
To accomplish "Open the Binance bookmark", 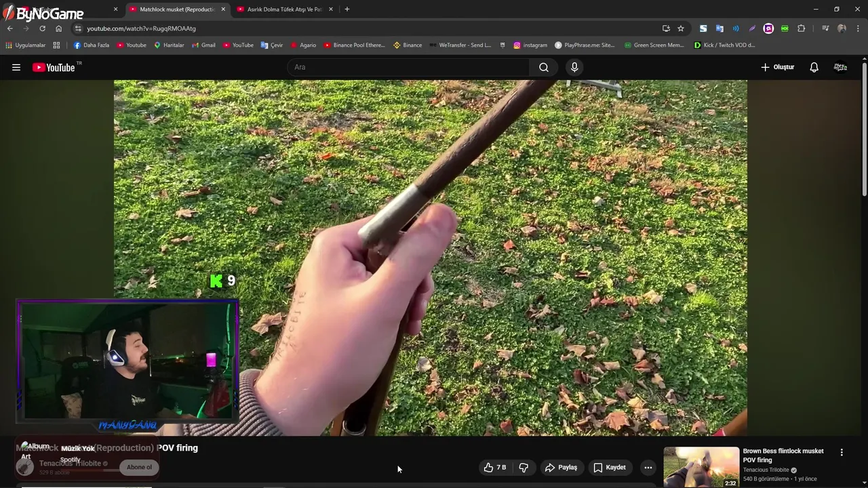I will point(408,45).
